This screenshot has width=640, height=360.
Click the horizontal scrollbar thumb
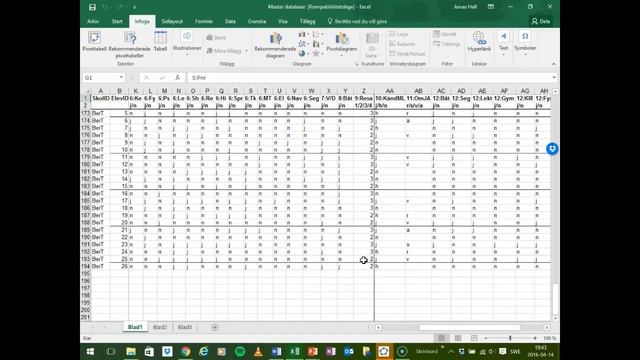pos(470,327)
